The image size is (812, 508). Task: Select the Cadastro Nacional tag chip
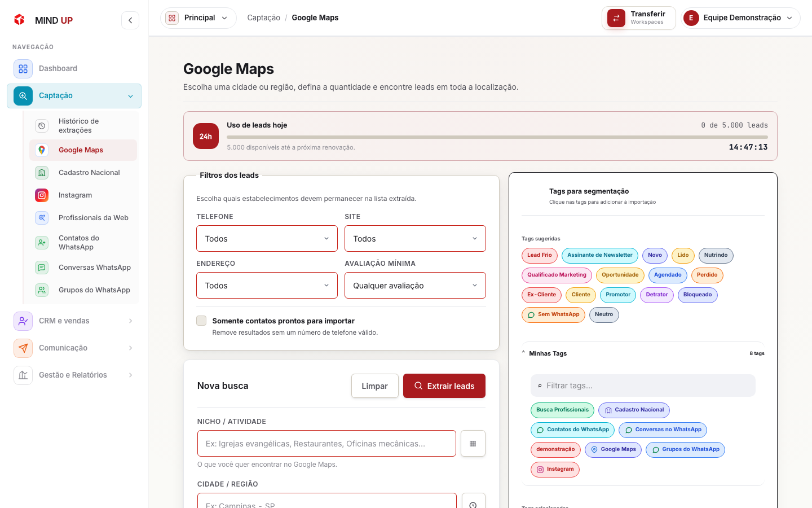point(634,410)
